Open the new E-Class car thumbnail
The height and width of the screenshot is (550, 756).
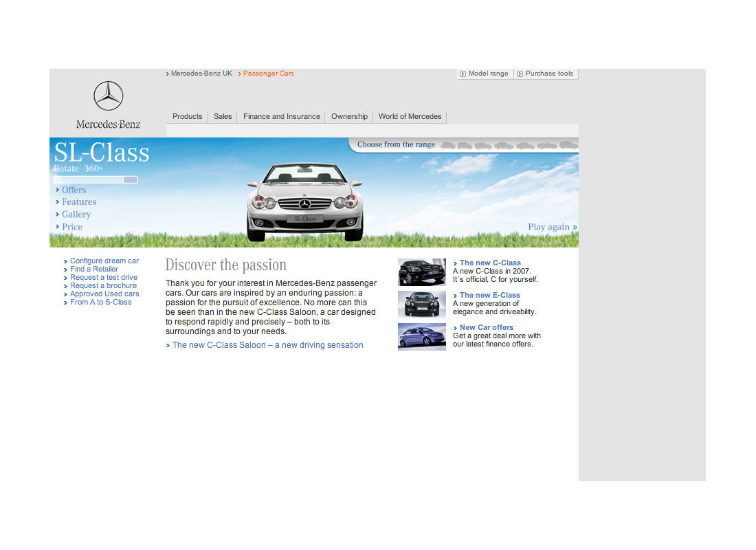421,305
